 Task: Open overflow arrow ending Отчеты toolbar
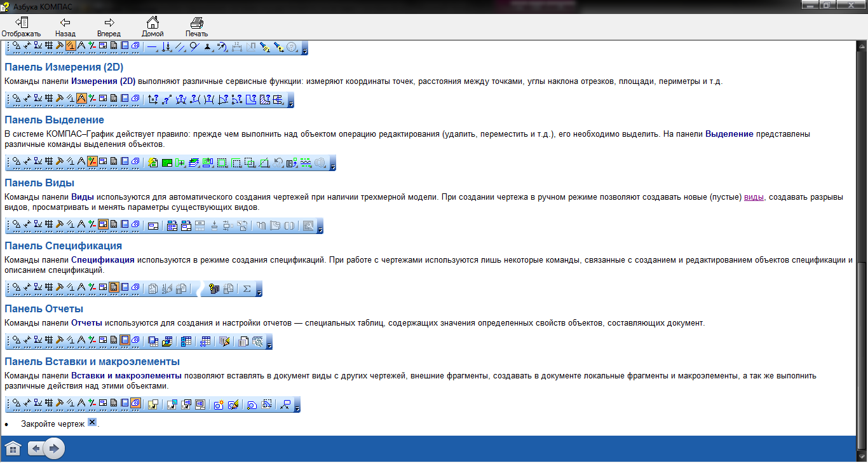(x=269, y=342)
